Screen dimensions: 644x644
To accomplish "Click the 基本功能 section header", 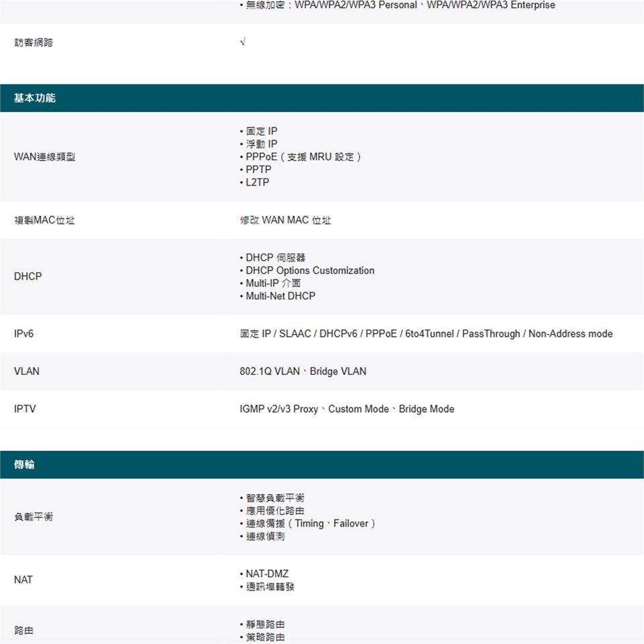I will pyautogui.click(x=35, y=99).
